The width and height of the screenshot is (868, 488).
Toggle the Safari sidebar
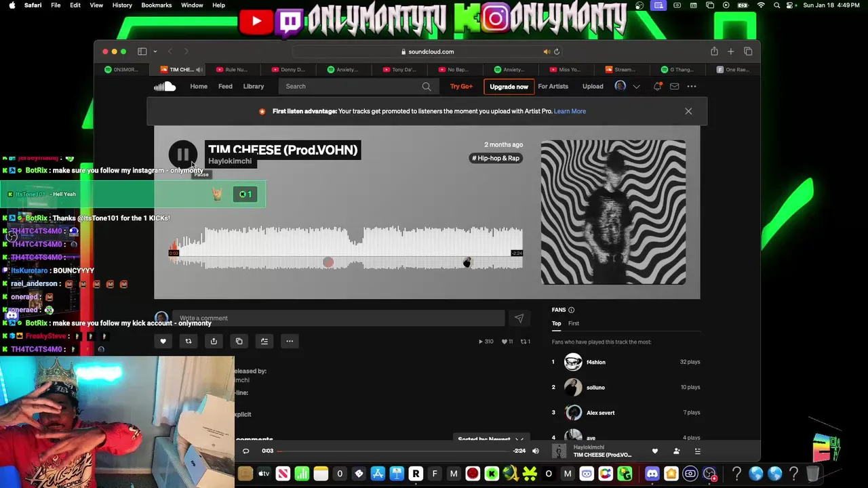[142, 52]
